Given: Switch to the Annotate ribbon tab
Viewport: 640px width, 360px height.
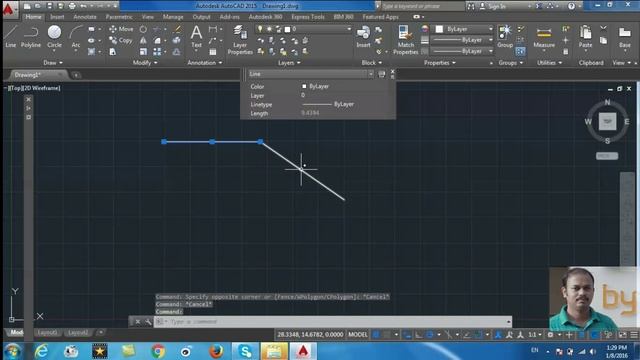Looking at the screenshot, I should click(85, 17).
